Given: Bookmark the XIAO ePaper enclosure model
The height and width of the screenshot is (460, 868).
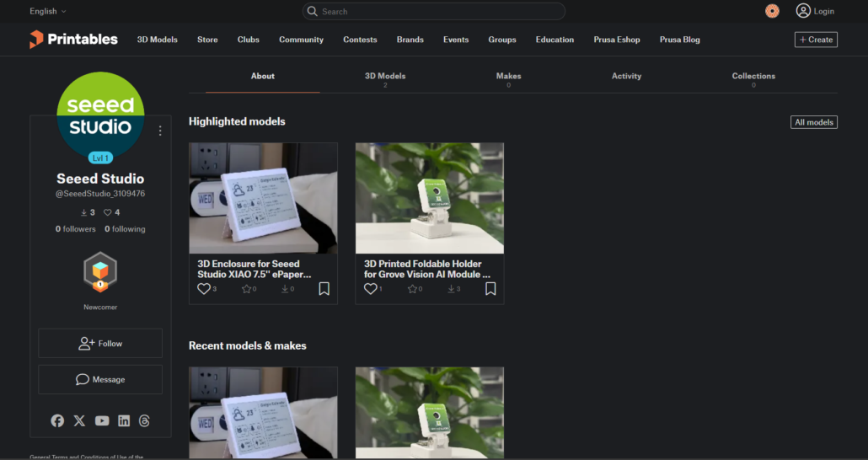Looking at the screenshot, I should [x=324, y=289].
